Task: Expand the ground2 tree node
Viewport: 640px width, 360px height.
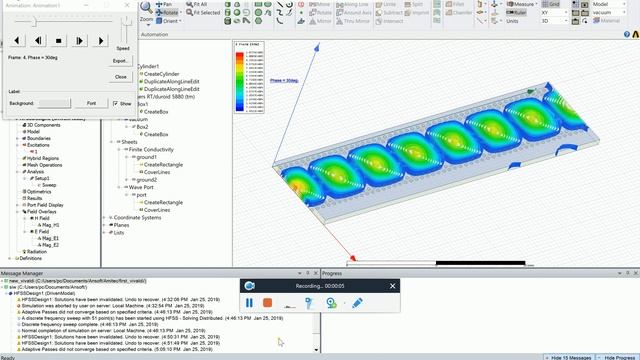Action: point(127,180)
